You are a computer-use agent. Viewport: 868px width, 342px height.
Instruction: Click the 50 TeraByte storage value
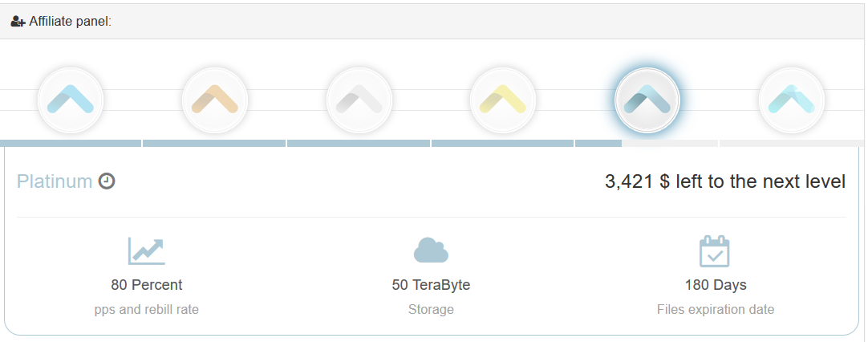coord(431,285)
